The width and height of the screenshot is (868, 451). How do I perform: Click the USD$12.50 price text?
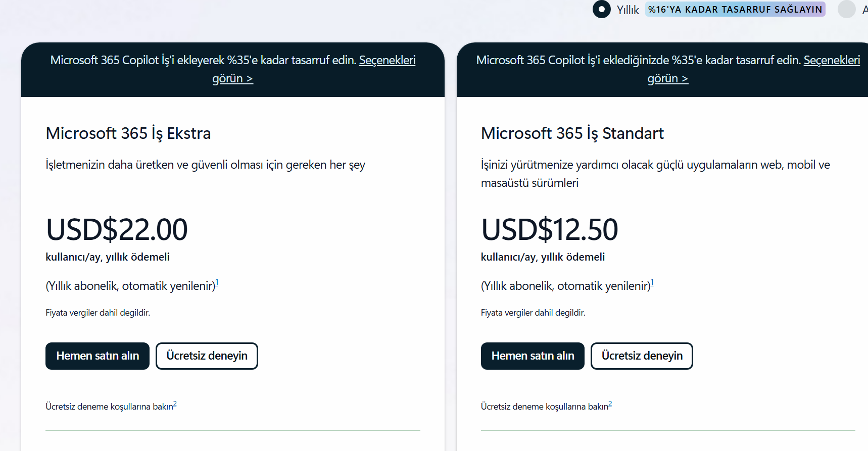550,229
